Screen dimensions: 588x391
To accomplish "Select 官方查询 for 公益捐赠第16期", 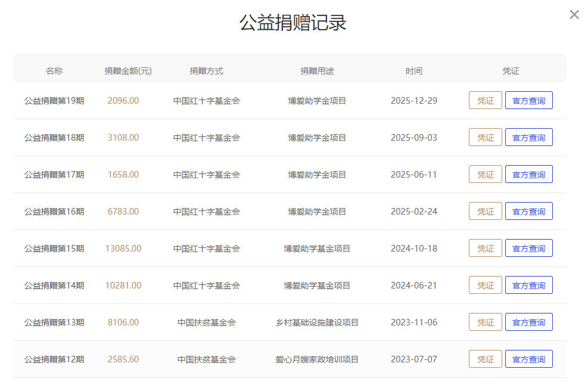I will [x=528, y=212].
